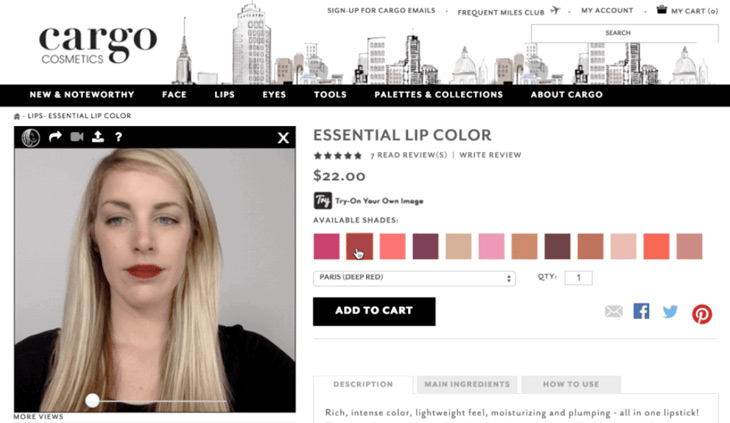Switch to How To Use tab
This screenshot has width=730, height=423.
pos(571,384)
